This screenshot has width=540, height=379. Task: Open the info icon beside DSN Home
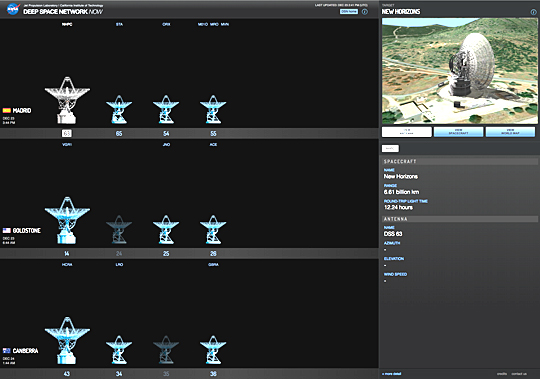point(365,12)
